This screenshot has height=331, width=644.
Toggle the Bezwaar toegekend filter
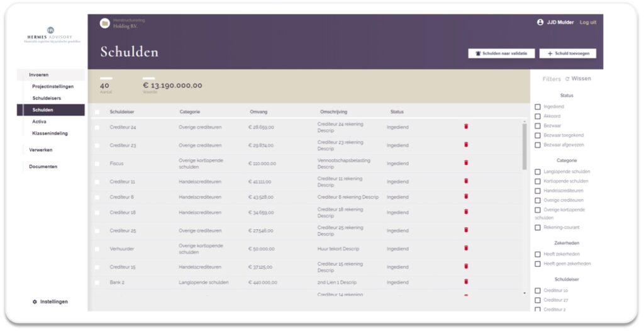[x=538, y=135]
